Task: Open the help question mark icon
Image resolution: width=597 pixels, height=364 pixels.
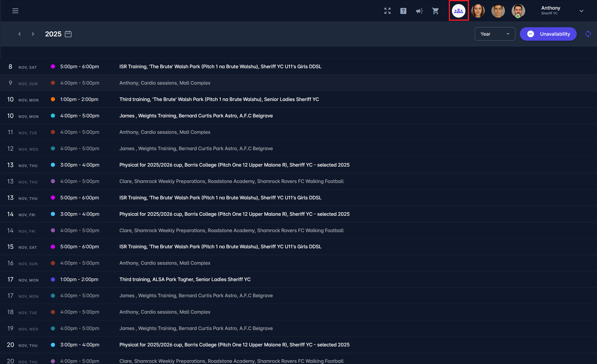Action: (x=403, y=11)
